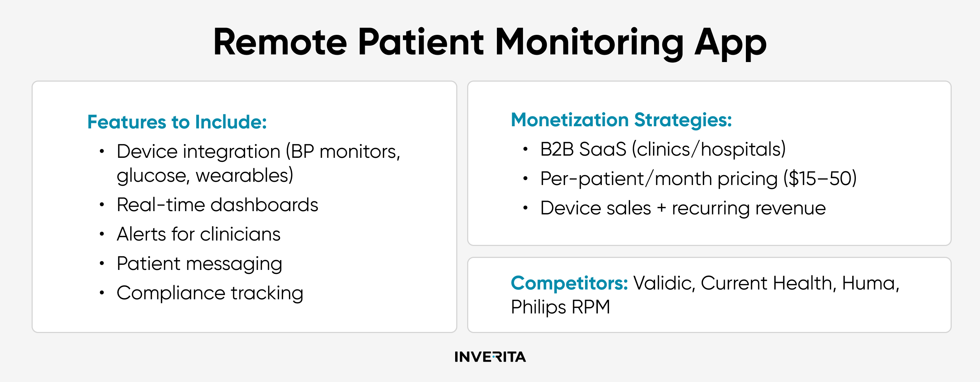Select Device sales + recurring revenue line
The image size is (980, 382).
coord(683,208)
